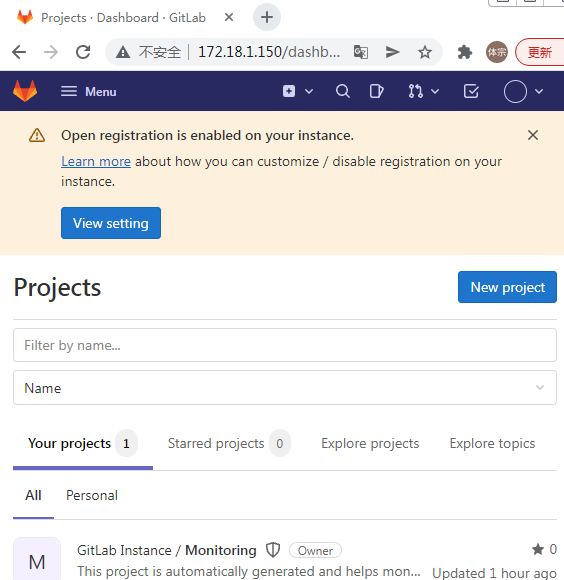
Task: Click the Owner role badge
Action: [x=315, y=550]
